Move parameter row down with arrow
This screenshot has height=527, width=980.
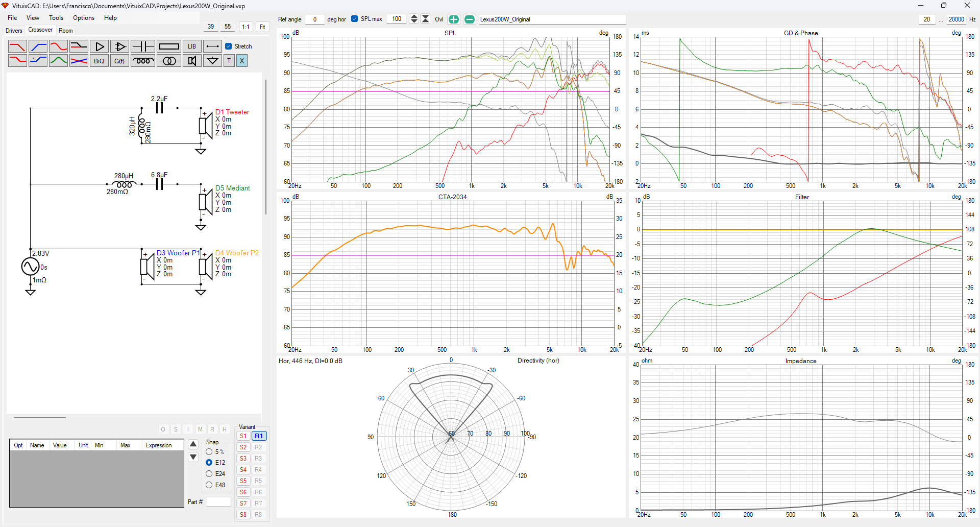193,457
